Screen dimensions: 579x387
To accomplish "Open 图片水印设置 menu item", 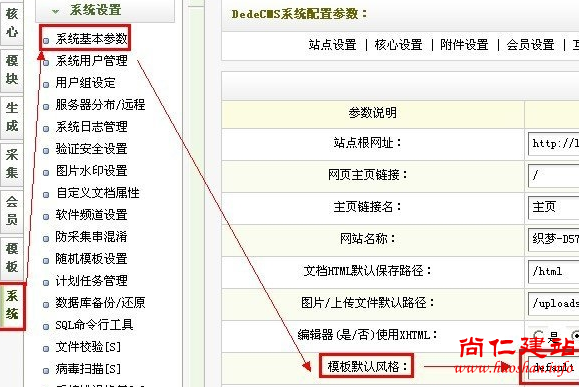I will point(92,171).
